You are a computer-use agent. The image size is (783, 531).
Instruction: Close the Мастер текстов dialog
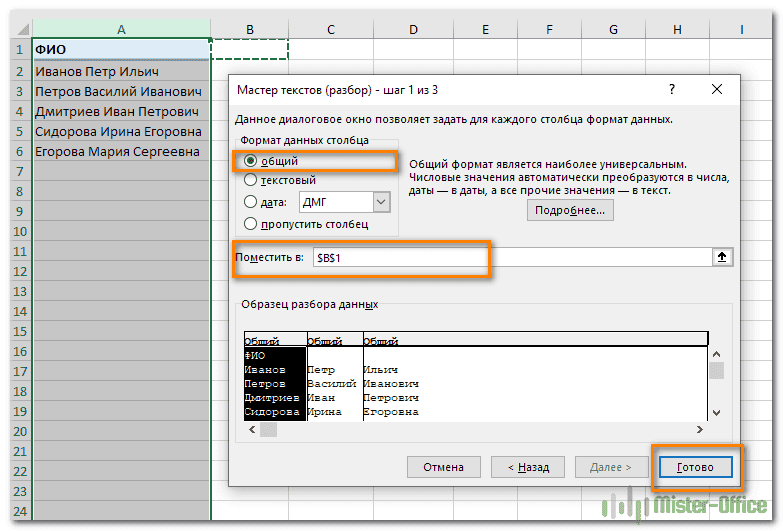click(716, 90)
